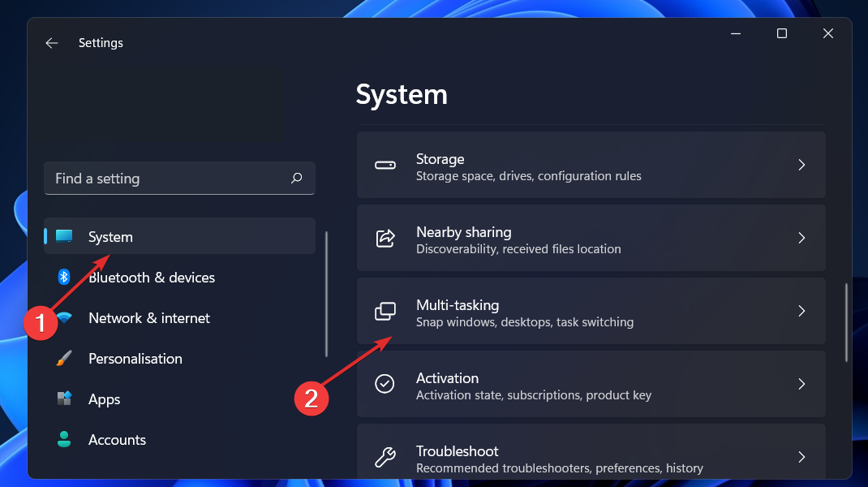Go back using the back arrow

point(52,43)
